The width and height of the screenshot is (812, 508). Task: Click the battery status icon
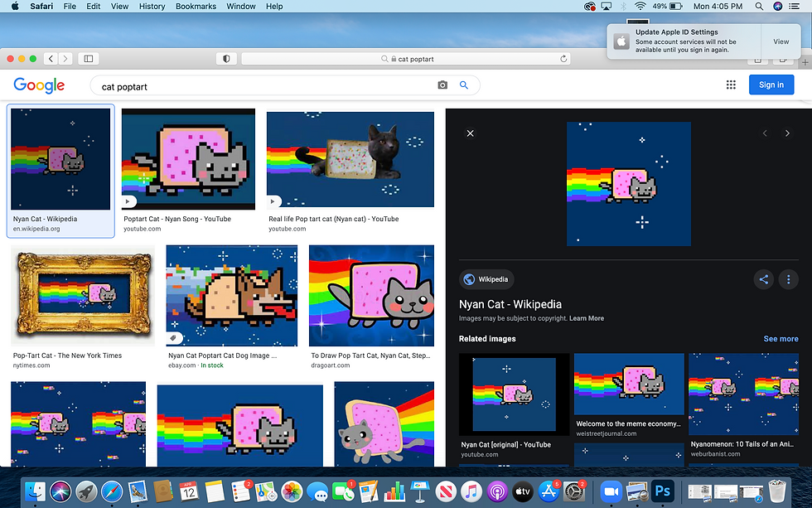(676, 6)
